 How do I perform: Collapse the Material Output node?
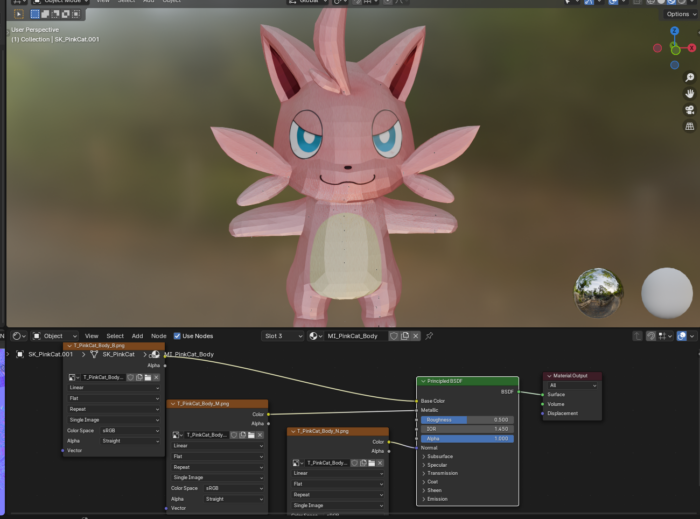[549, 376]
